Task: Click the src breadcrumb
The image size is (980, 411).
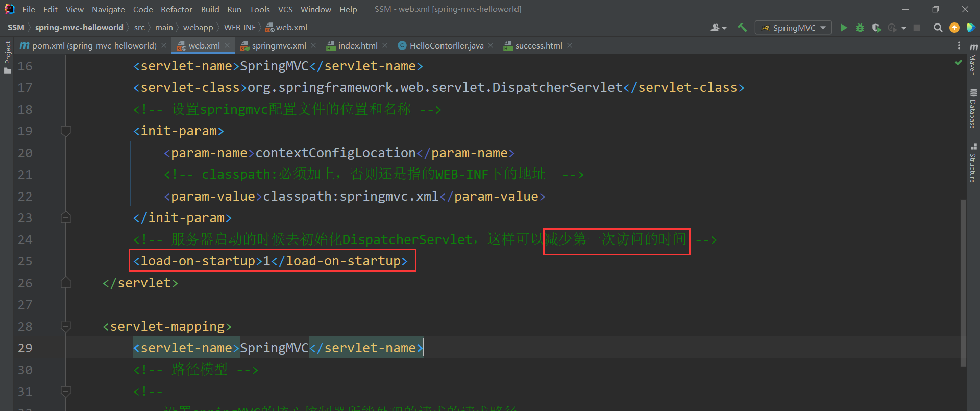Action: pos(139,27)
